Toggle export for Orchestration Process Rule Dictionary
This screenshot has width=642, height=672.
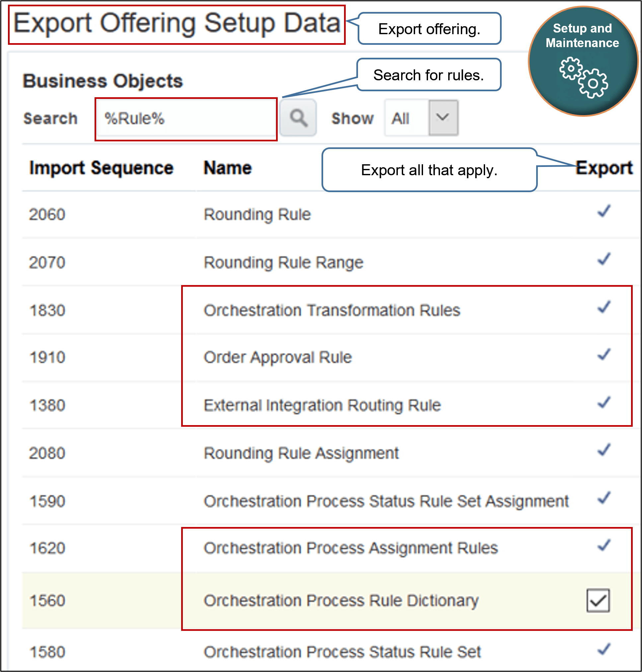click(598, 601)
